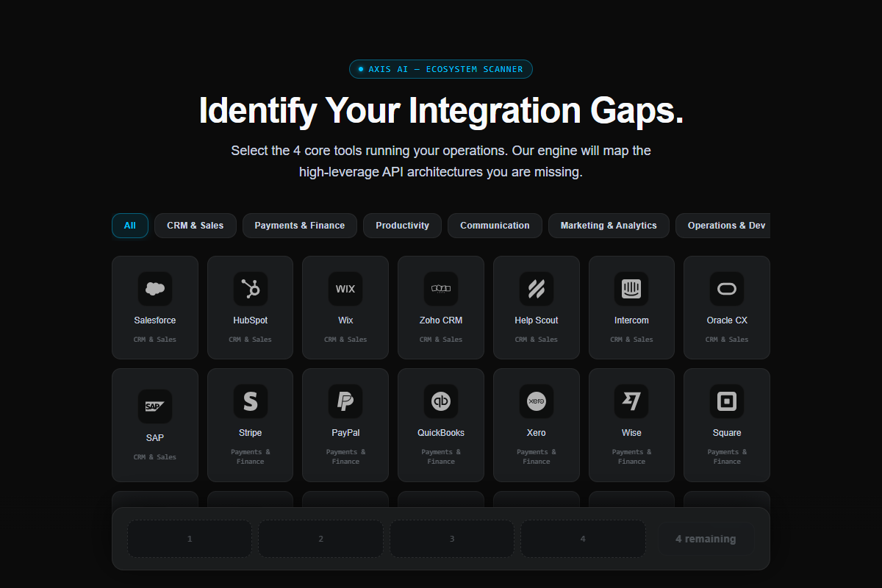This screenshot has height=588, width=882.
Task: Select the SAP logo icon
Action: pos(155,406)
